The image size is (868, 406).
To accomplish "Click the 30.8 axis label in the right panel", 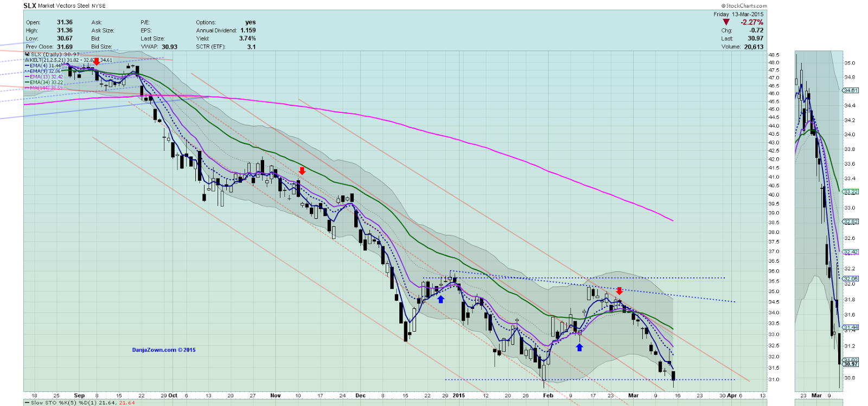I will click(850, 378).
